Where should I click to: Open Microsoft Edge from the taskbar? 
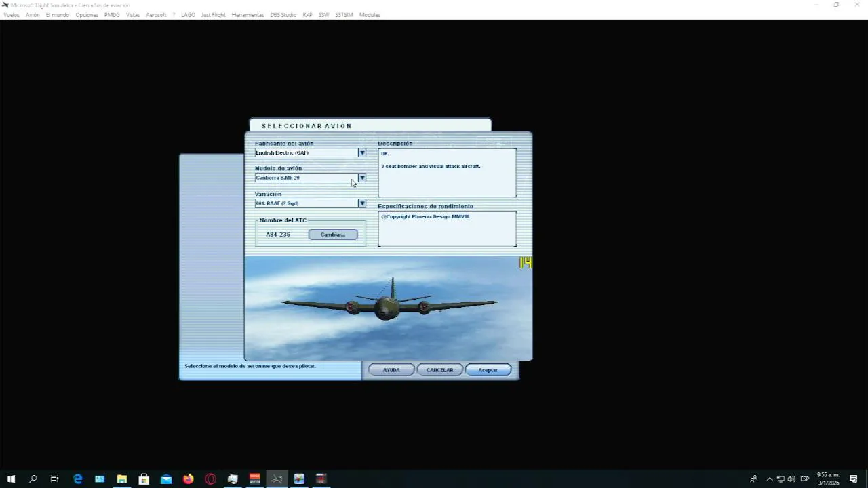pos(77,479)
